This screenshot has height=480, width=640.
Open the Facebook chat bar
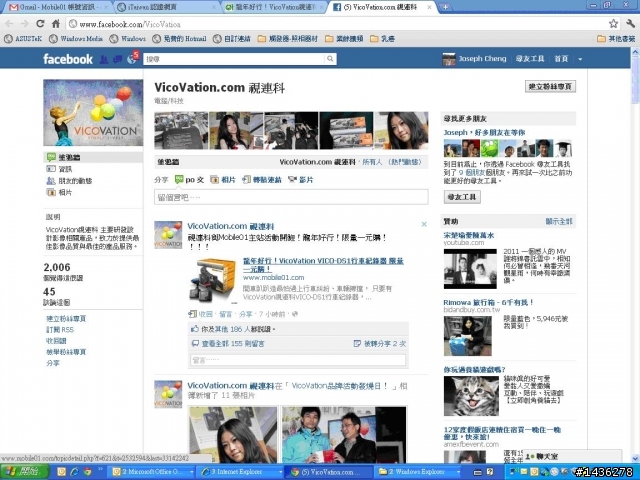click(x=571, y=456)
